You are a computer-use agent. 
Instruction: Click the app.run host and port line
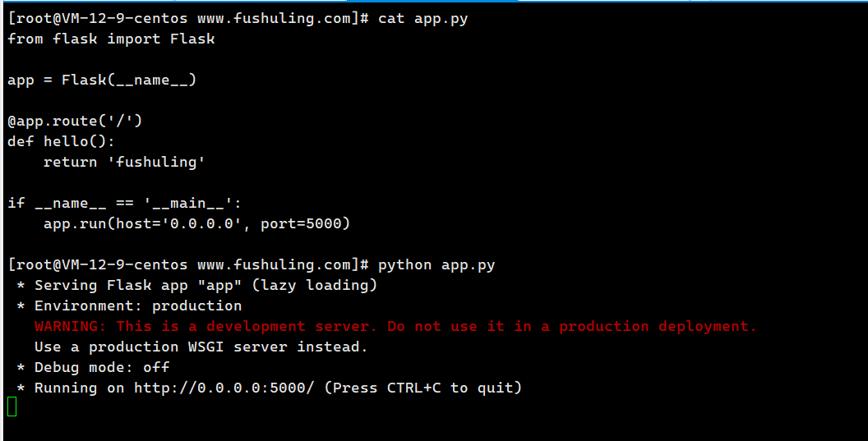point(196,223)
